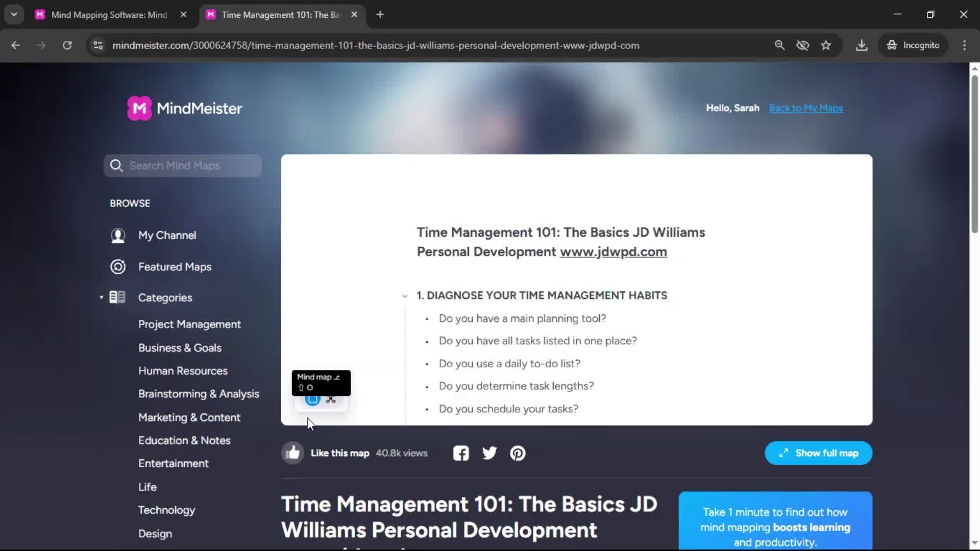The width and height of the screenshot is (980, 551).
Task: Click the mind mapping boosts learning banner
Action: (775, 521)
